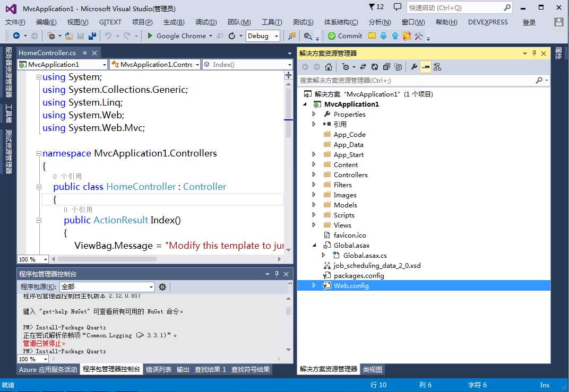The width and height of the screenshot is (569, 392).
Task: Open the 调试(D) menu
Action: click(x=206, y=22)
